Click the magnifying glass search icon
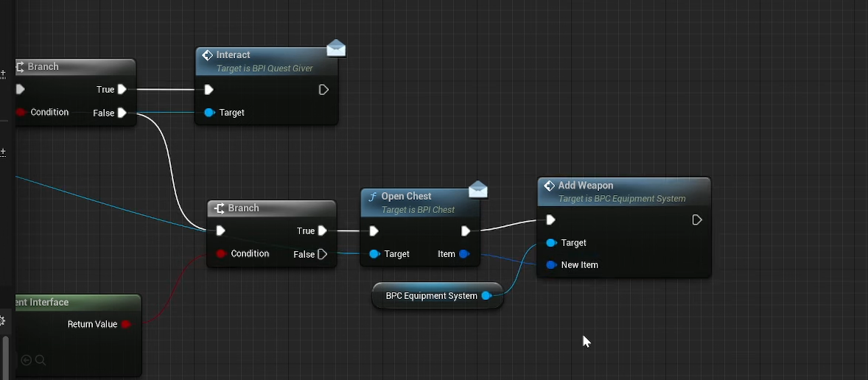The height and width of the screenshot is (380, 868). pos(41,361)
